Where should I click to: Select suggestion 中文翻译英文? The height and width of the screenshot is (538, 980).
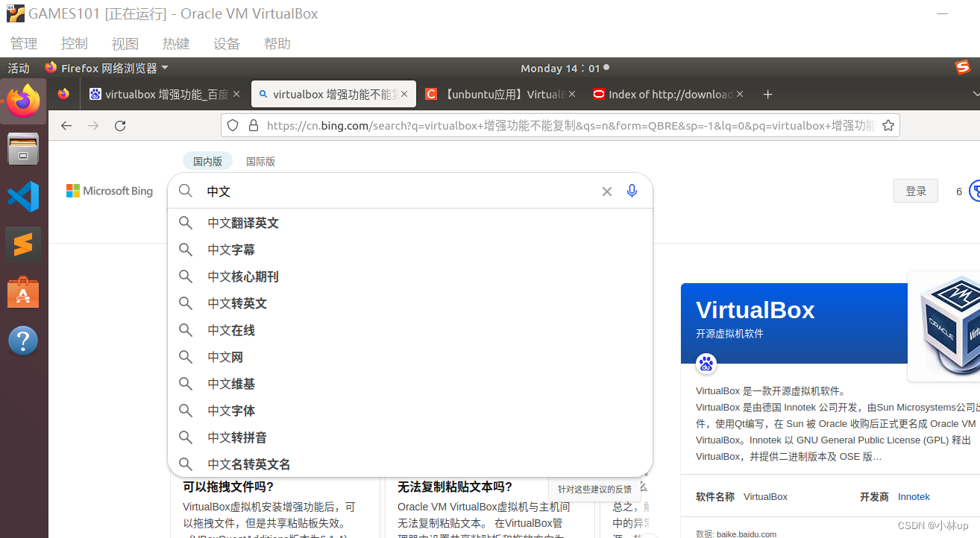pyautogui.click(x=410, y=223)
